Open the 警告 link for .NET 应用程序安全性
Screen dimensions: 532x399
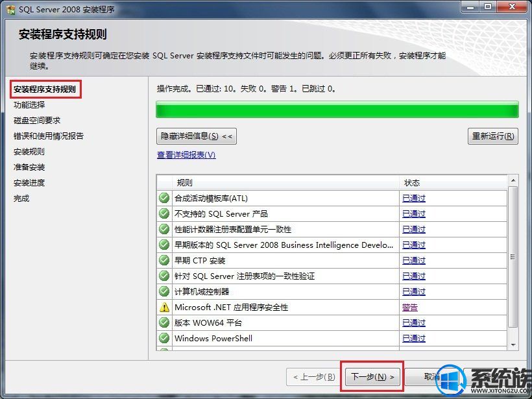pyautogui.click(x=410, y=308)
